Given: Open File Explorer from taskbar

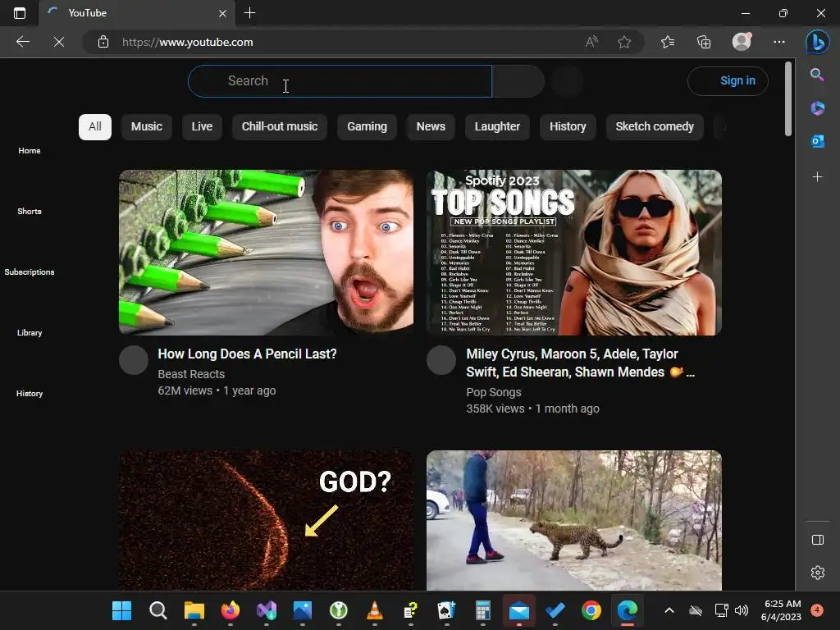Looking at the screenshot, I should pyautogui.click(x=194, y=610).
